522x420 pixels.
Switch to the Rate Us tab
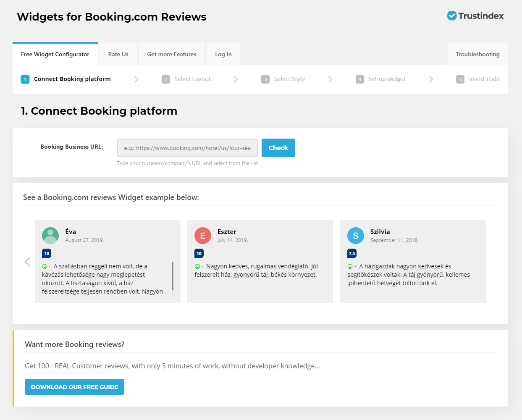coord(118,54)
